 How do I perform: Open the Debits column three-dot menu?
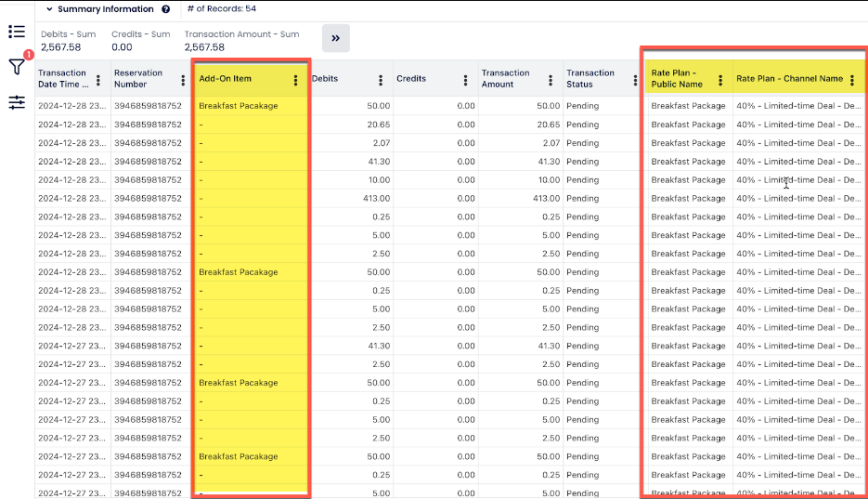click(381, 80)
